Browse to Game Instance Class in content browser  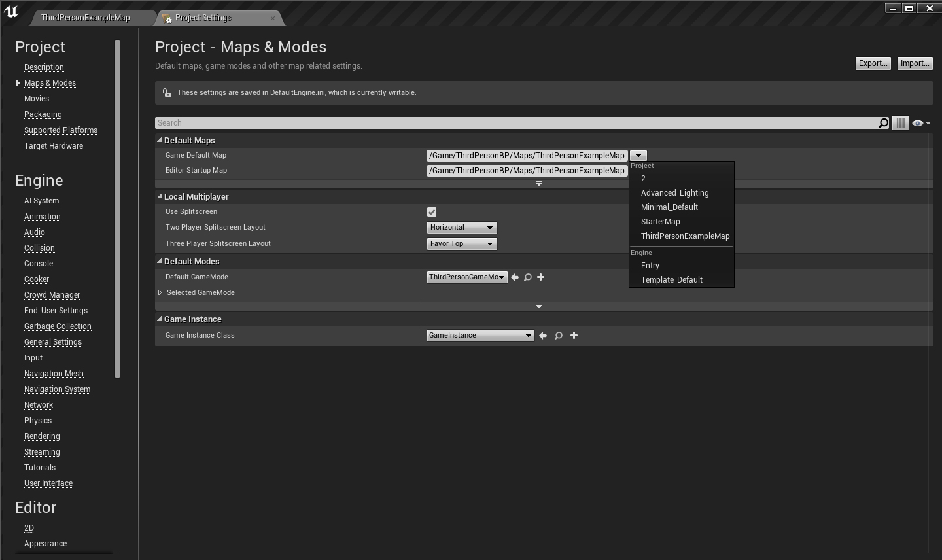coord(559,336)
